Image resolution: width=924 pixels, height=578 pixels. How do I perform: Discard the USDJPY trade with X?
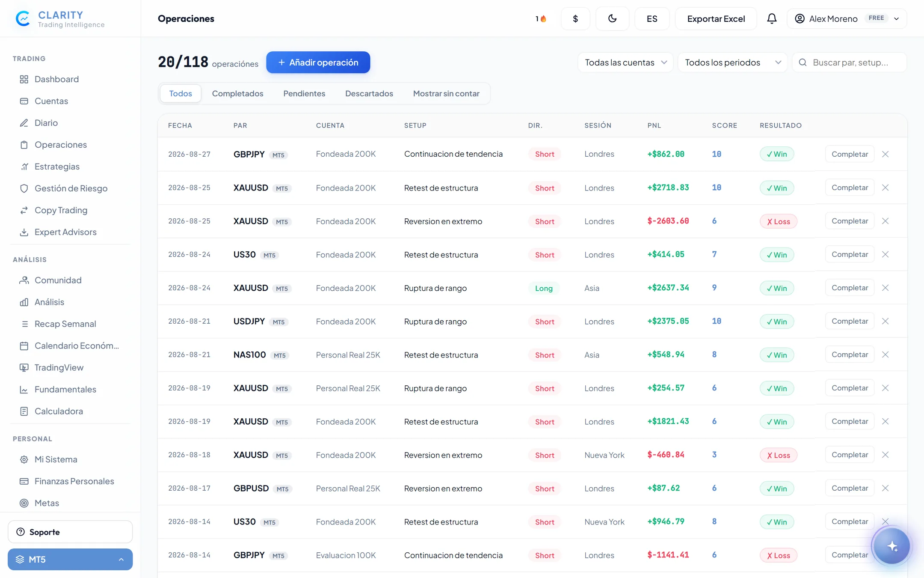(x=885, y=321)
